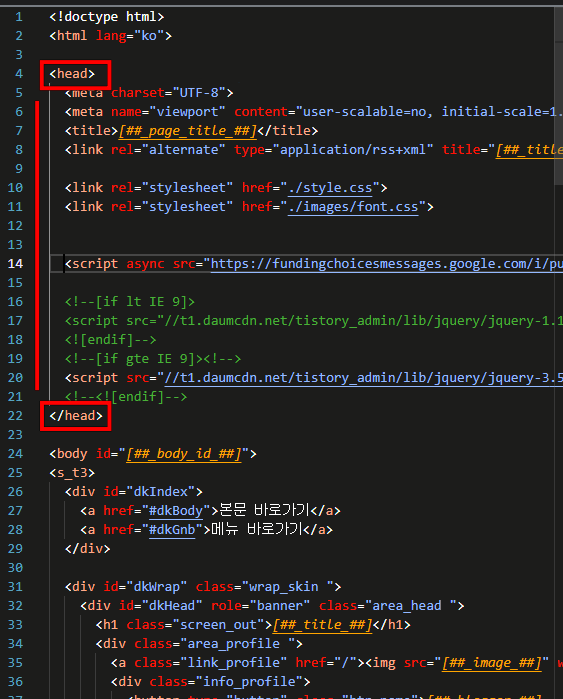This screenshot has height=699, width=563.
Task: Click the <!--[if lt IE 9]> comment
Action: click(130, 302)
